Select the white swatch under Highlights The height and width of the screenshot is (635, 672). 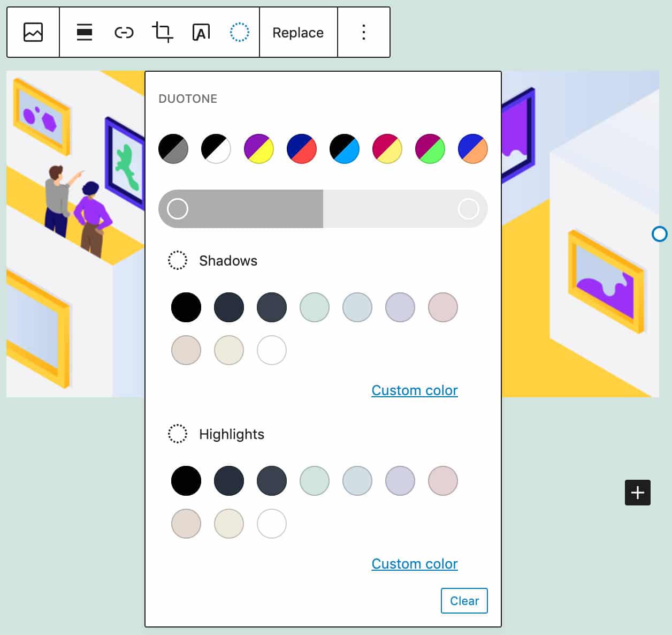[x=272, y=524]
